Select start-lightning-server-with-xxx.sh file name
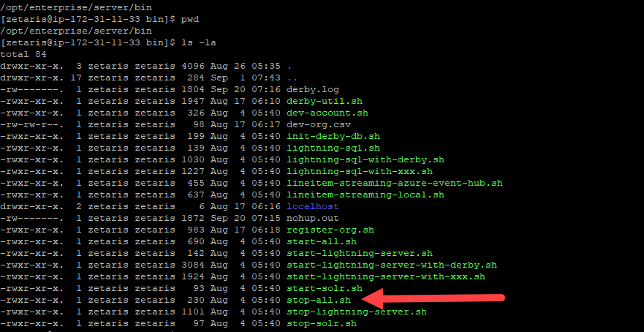This screenshot has height=332, width=644. click(x=386, y=276)
